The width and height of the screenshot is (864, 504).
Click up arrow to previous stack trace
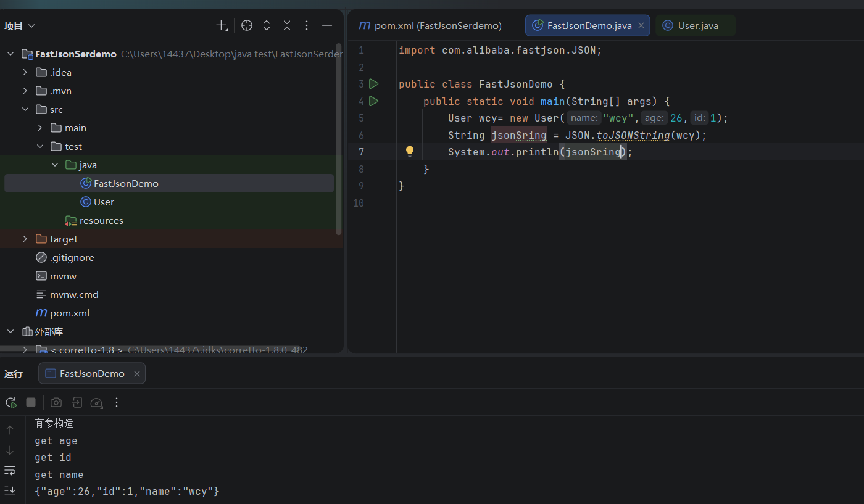(x=10, y=430)
